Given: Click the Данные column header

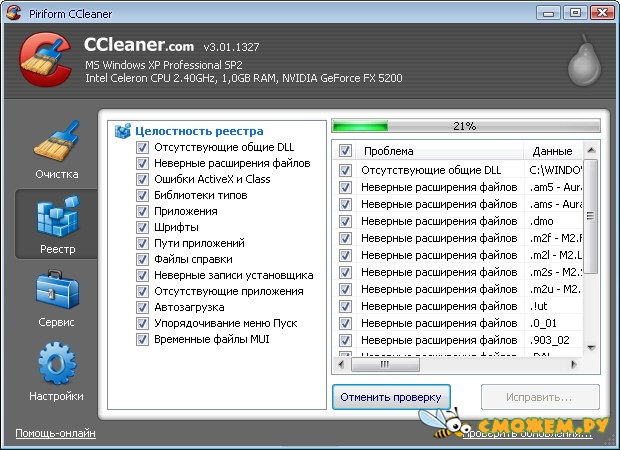Looking at the screenshot, I should pos(553,151).
